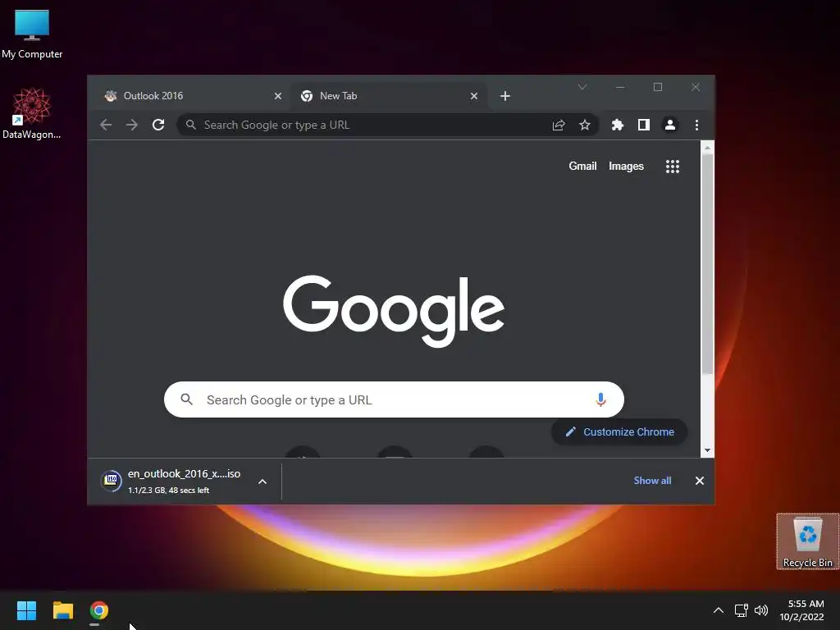840x630 pixels.
Task: Reload the current page
Action: pos(158,125)
